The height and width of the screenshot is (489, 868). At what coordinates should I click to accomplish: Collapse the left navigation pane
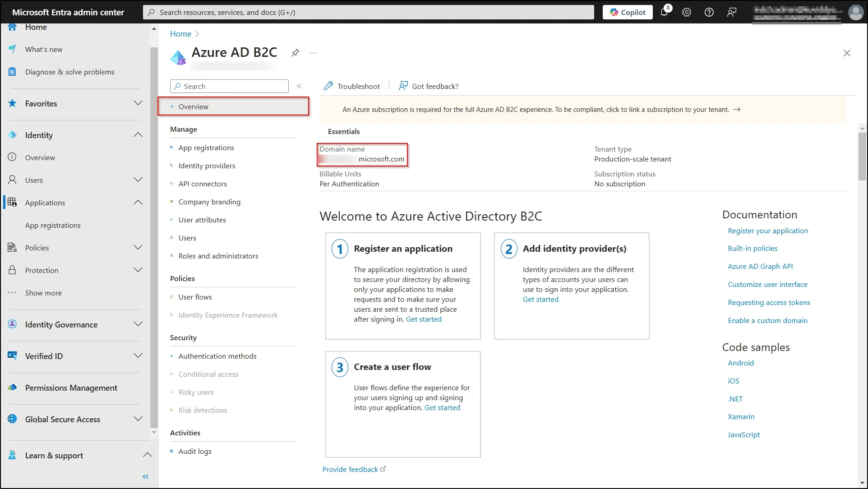(145, 476)
